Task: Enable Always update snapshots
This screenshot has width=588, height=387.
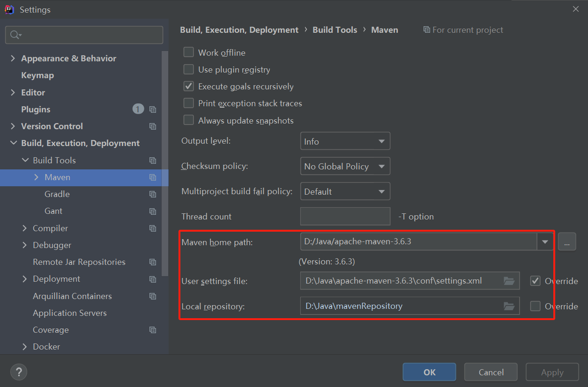Action: [x=188, y=120]
